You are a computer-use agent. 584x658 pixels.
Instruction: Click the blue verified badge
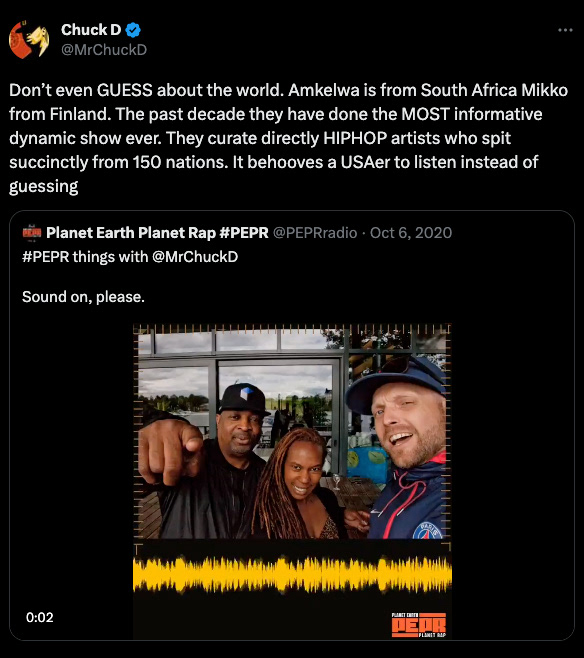[133, 30]
